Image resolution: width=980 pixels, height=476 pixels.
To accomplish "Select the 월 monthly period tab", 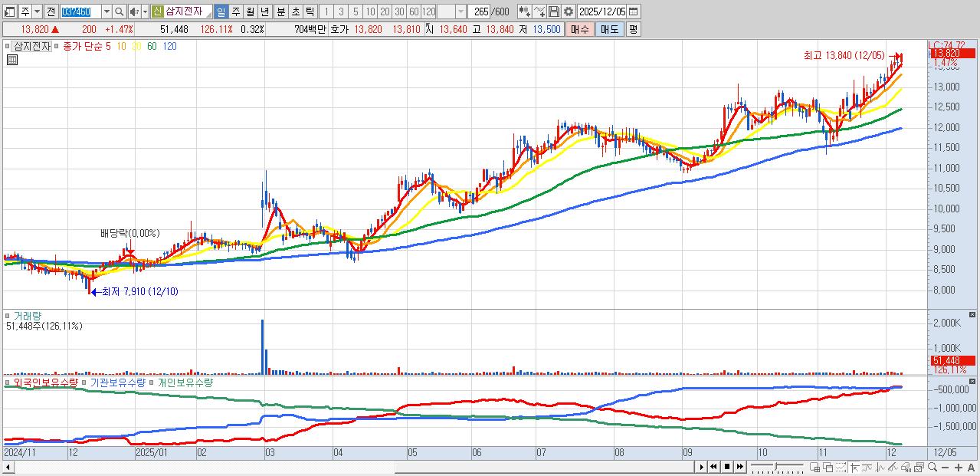I will 250,11.
